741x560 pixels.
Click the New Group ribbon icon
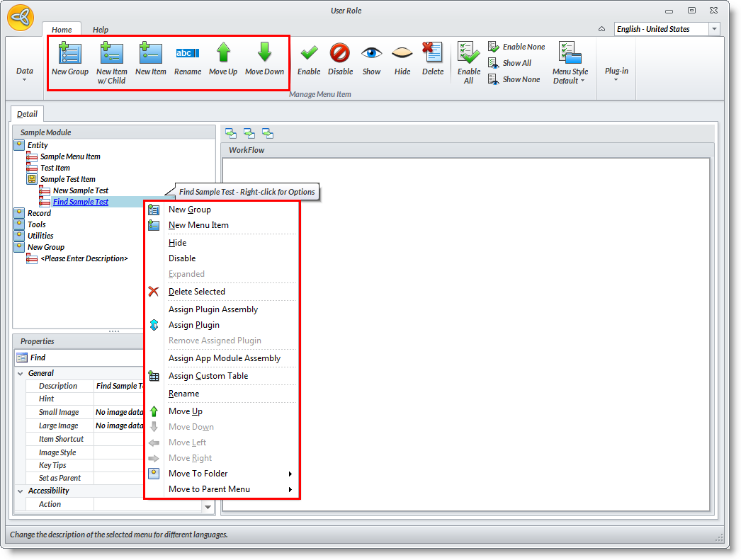69,54
